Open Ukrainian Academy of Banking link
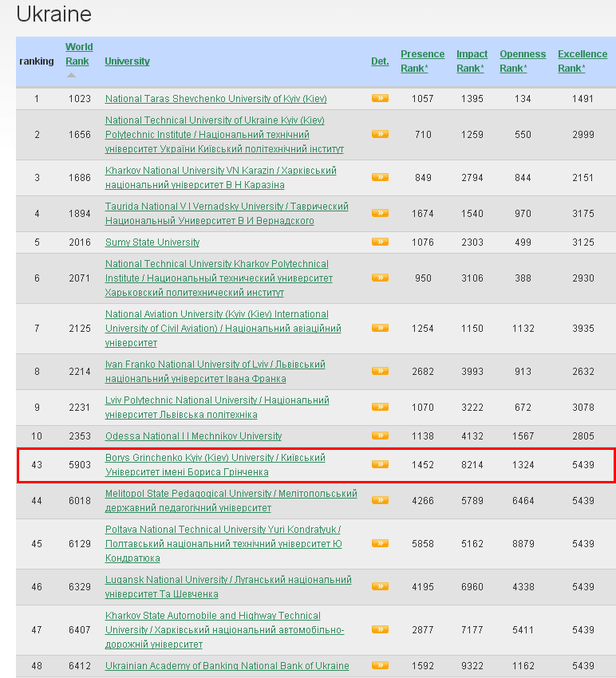This screenshot has width=616, height=678. tap(227, 666)
